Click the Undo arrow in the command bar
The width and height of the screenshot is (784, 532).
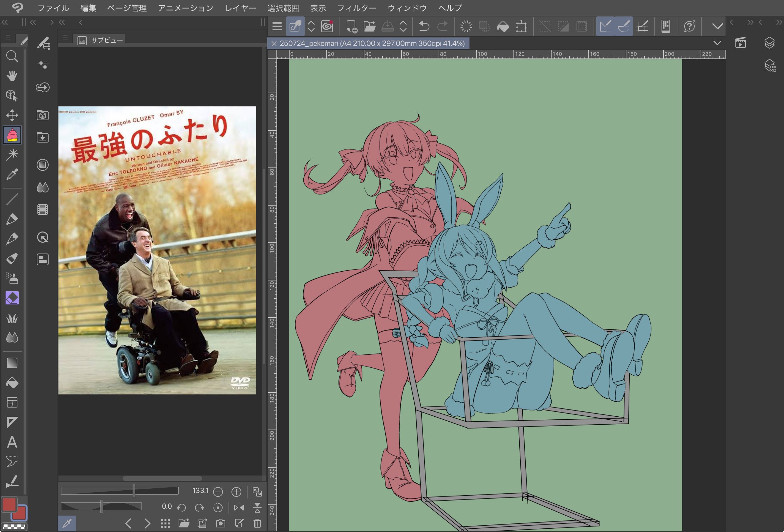[x=424, y=26]
